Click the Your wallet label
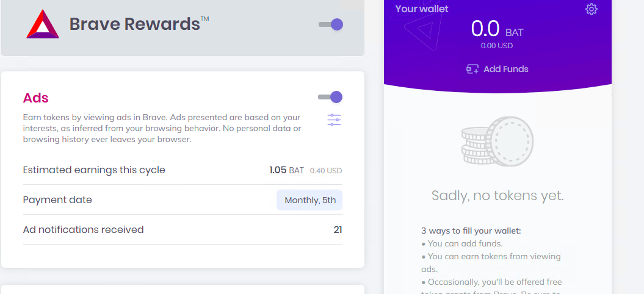Image resolution: width=644 pixels, height=294 pixels. [x=421, y=9]
